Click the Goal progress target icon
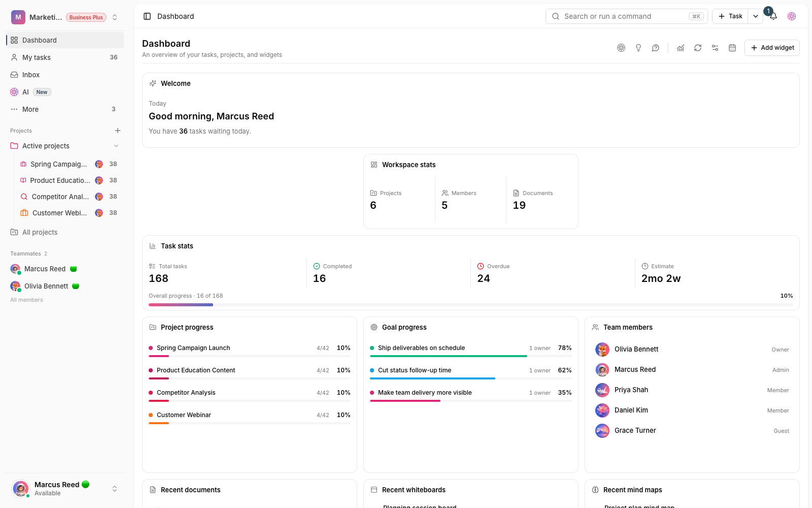The width and height of the screenshot is (812, 508). pos(374,327)
